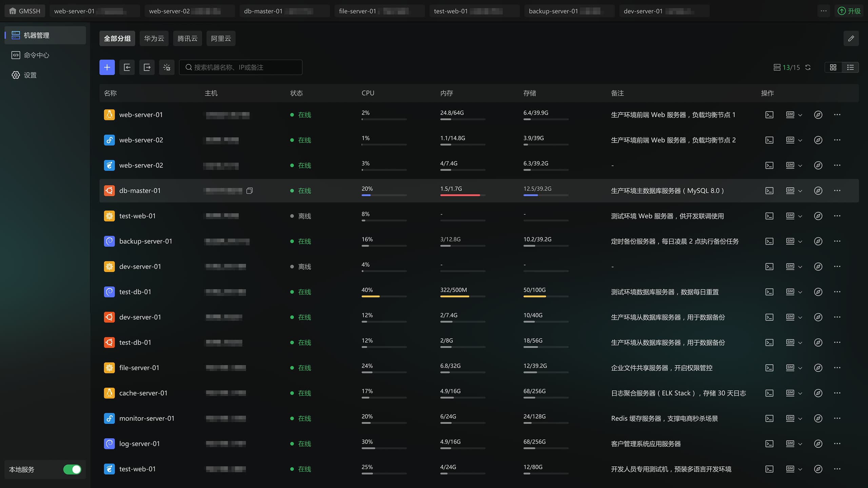Click the refresh icon next to 13/15

click(x=808, y=67)
